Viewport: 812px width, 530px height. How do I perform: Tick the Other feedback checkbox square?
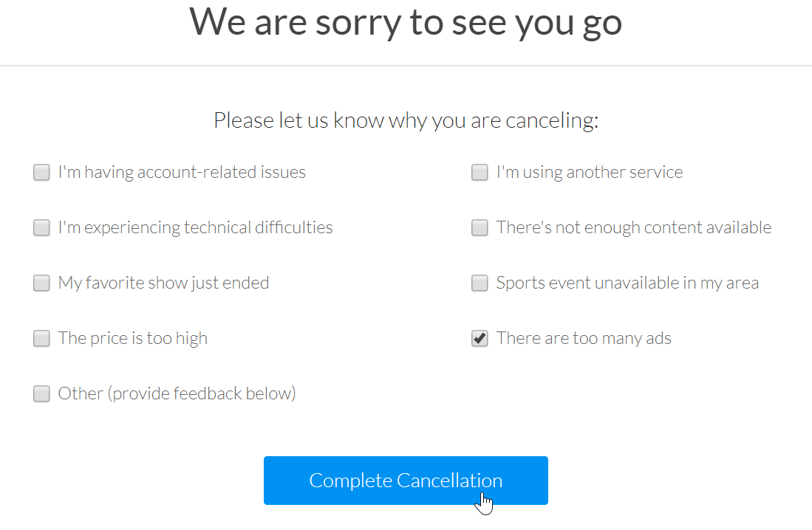[41, 393]
